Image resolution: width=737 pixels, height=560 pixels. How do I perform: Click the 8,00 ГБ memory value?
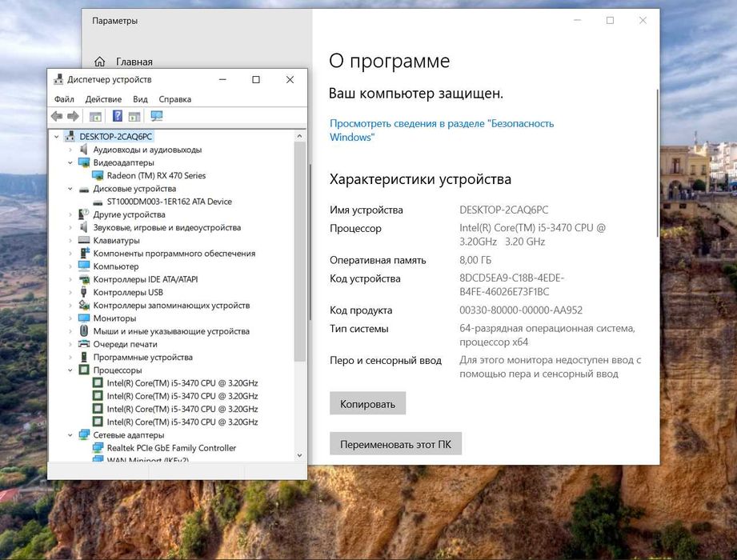tap(475, 260)
